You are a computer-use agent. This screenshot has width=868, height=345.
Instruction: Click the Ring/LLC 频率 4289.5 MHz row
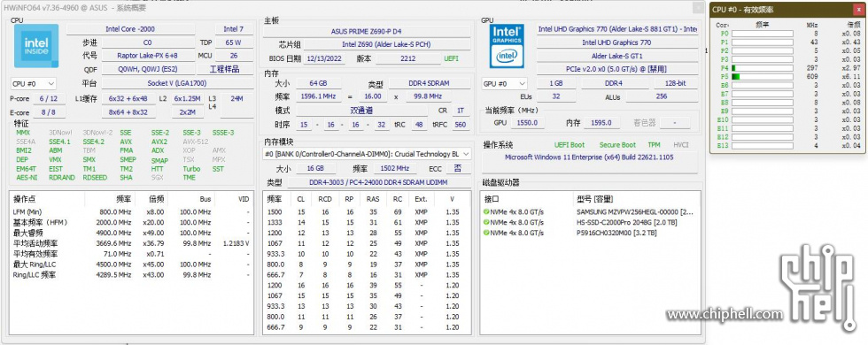(131, 275)
